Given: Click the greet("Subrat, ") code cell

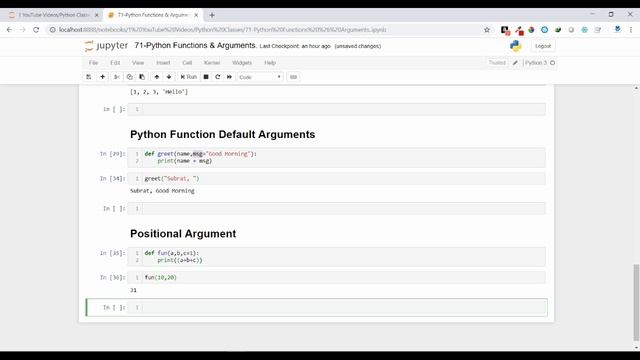Looking at the screenshot, I should tap(336, 179).
